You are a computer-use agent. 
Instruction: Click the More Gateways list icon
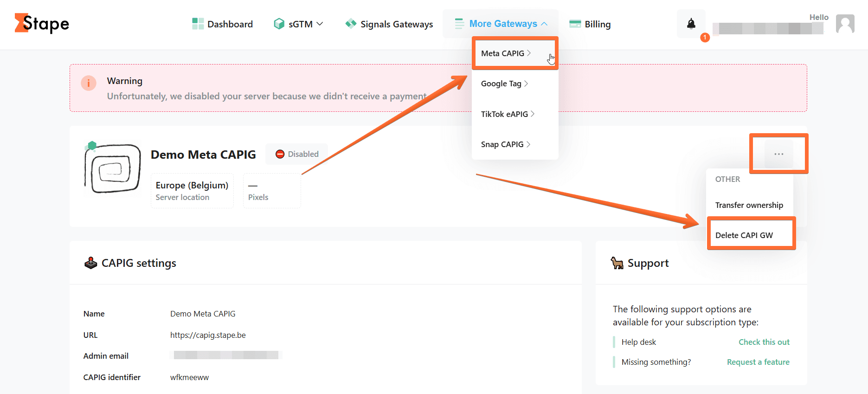(459, 24)
